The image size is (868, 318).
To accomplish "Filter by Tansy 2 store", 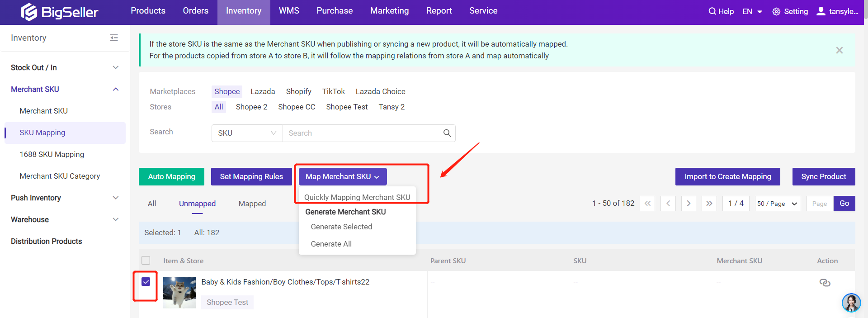I will tap(392, 107).
